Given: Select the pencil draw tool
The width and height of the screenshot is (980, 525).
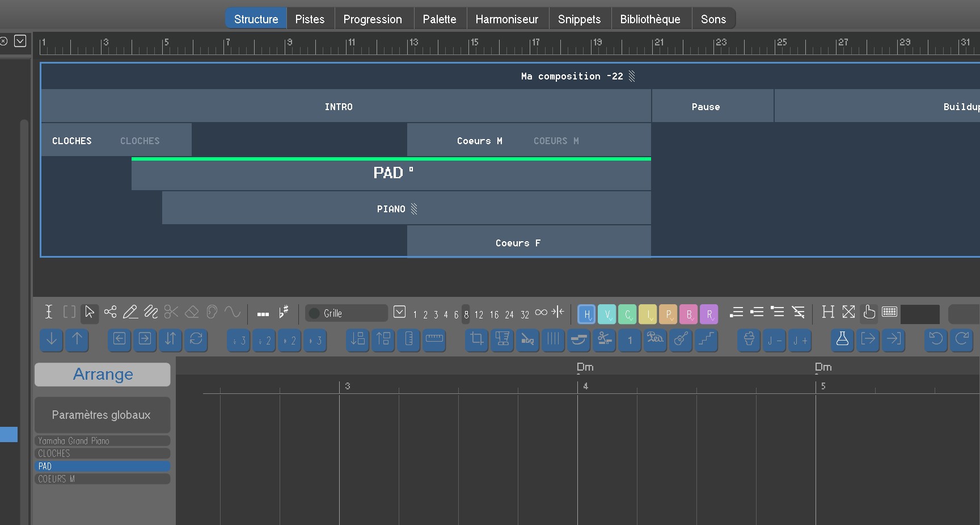Looking at the screenshot, I should pyautogui.click(x=130, y=312).
